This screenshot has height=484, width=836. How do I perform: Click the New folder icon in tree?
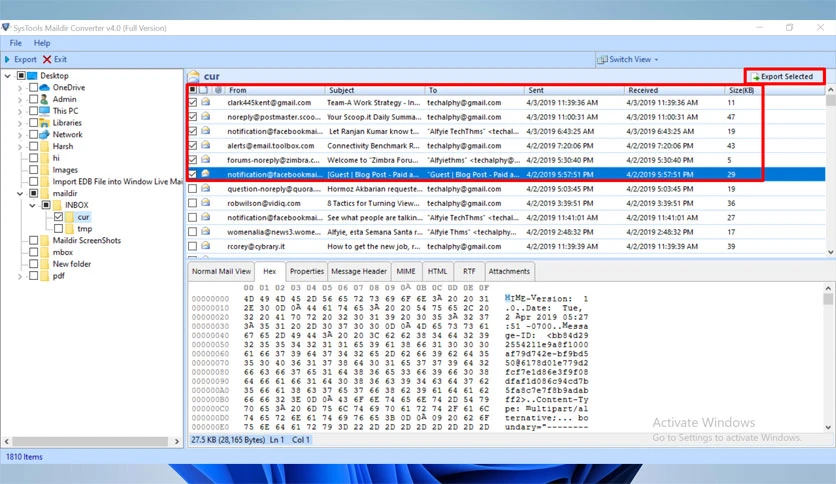[x=45, y=264]
